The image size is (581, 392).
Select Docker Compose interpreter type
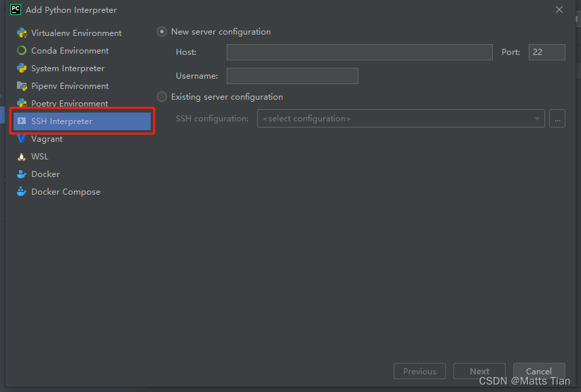pyautogui.click(x=82, y=192)
